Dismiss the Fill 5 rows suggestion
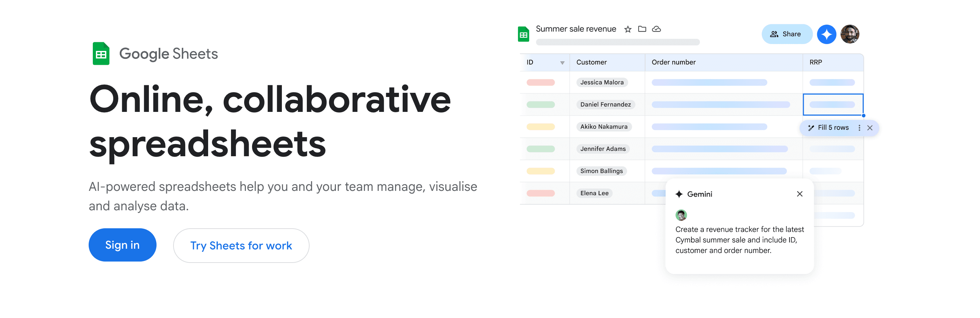The image size is (980, 318). tap(870, 128)
